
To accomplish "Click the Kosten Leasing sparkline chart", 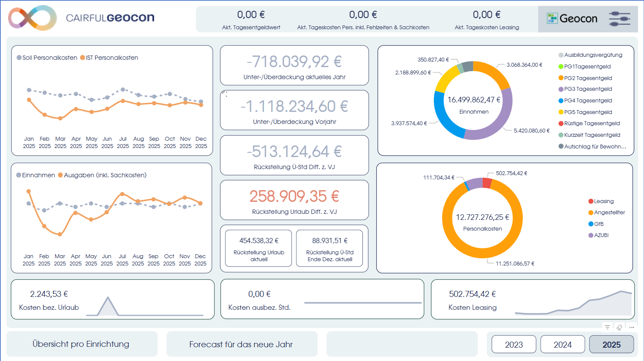I will click(x=573, y=304).
